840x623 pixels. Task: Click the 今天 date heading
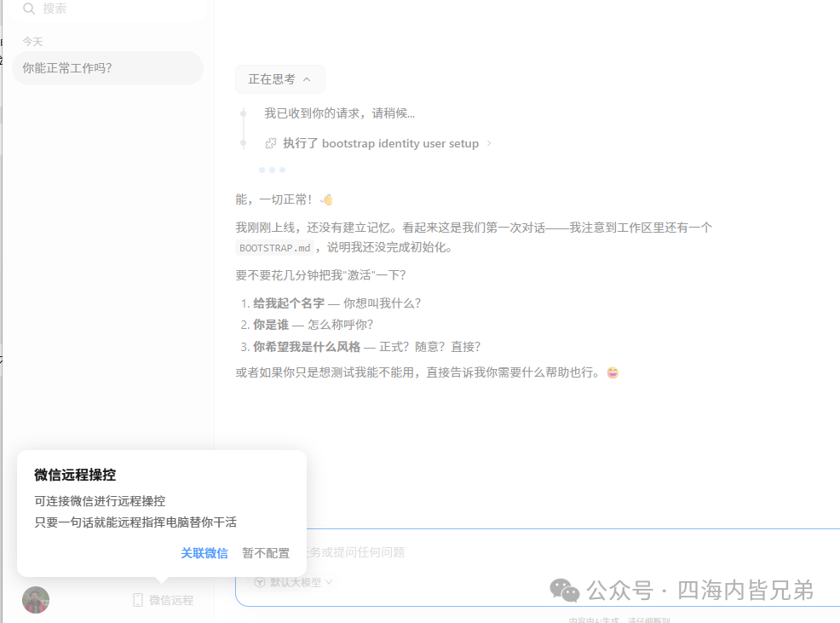[32, 41]
